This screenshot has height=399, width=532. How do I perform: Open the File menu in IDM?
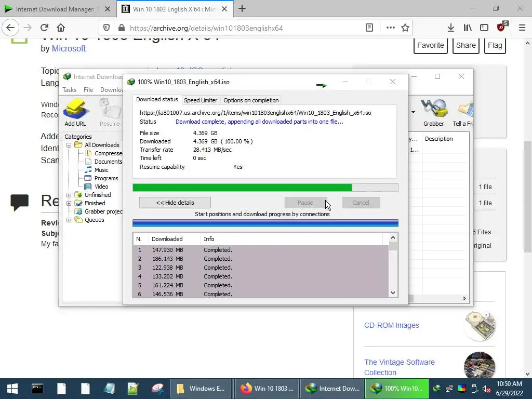click(88, 89)
